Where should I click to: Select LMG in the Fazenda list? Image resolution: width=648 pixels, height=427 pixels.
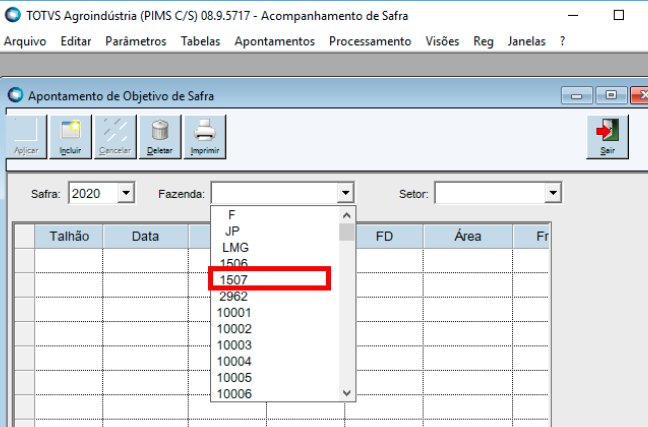coord(275,247)
